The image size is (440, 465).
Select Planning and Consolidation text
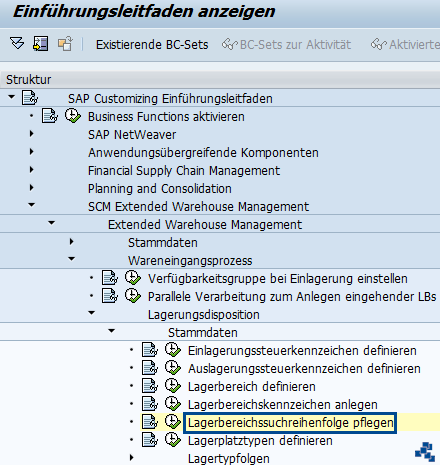click(160, 189)
